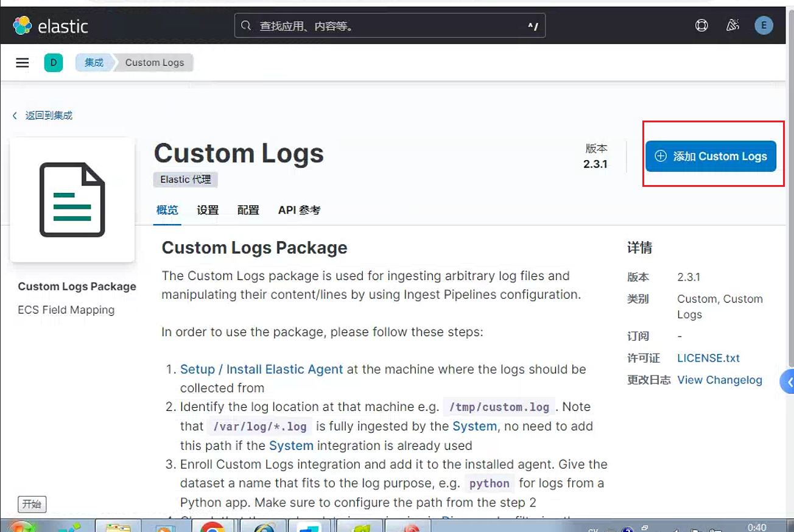This screenshot has height=532, width=794.
Task: Switch to the 配置 tab
Action: coord(248,210)
